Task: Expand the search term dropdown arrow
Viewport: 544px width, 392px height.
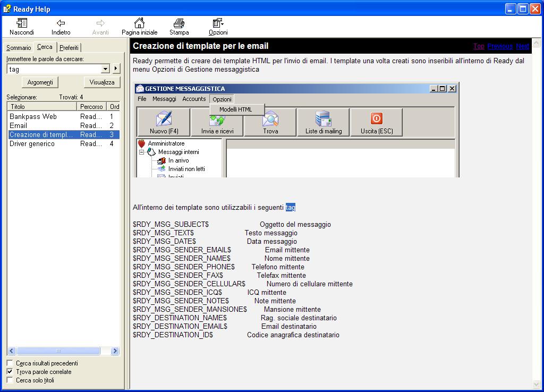Action: pyautogui.click(x=106, y=69)
